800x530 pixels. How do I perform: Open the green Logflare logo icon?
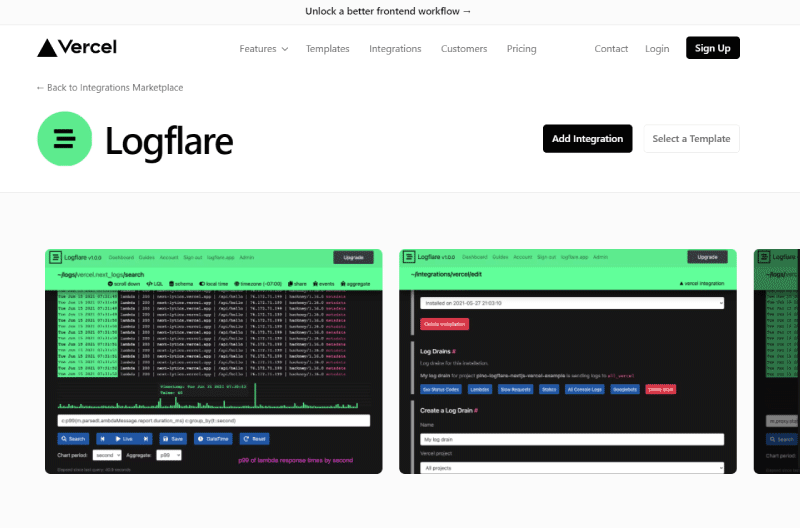[x=65, y=139]
